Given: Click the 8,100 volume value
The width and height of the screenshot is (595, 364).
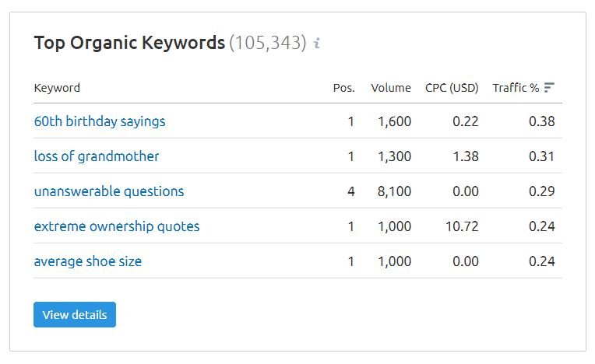Looking at the screenshot, I should tap(394, 191).
